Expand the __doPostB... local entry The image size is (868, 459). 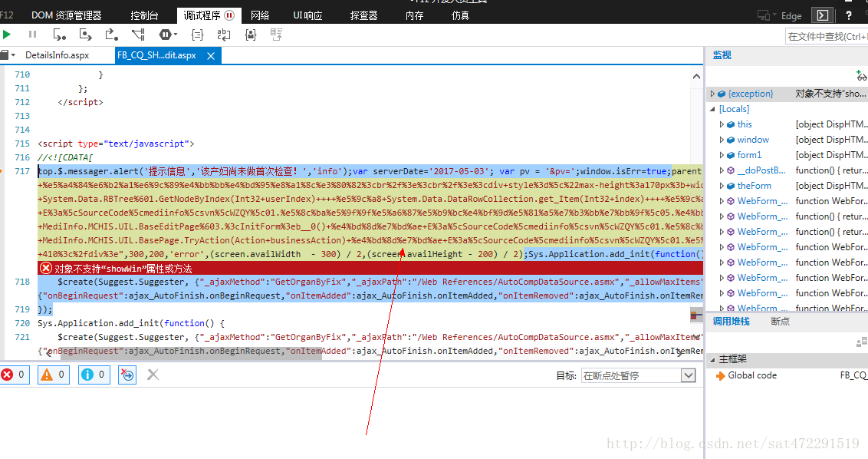point(722,170)
